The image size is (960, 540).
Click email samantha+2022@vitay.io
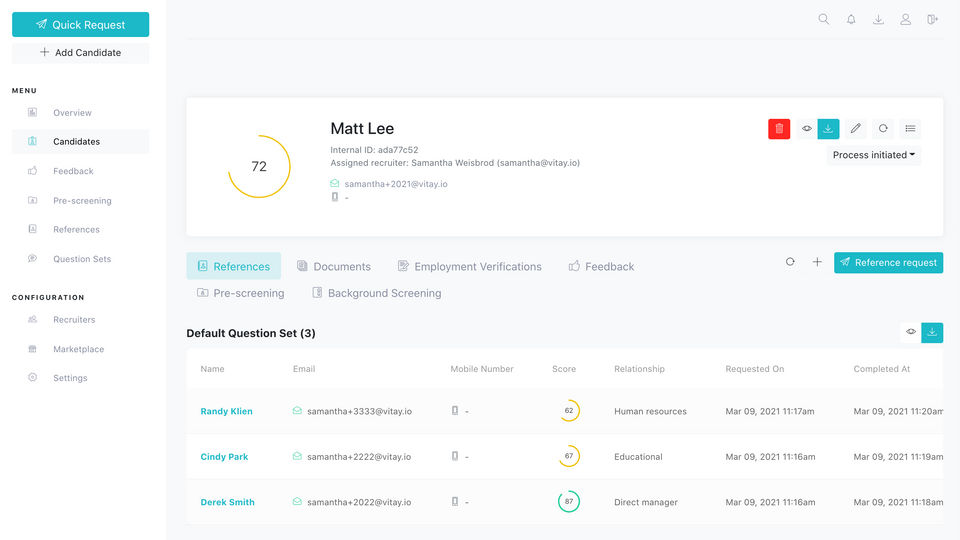pyautogui.click(x=359, y=502)
